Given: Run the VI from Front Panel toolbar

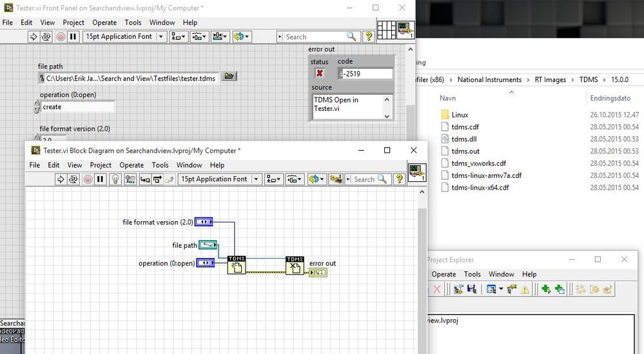Looking at the screenshot, I should click(x=34, y=37).
